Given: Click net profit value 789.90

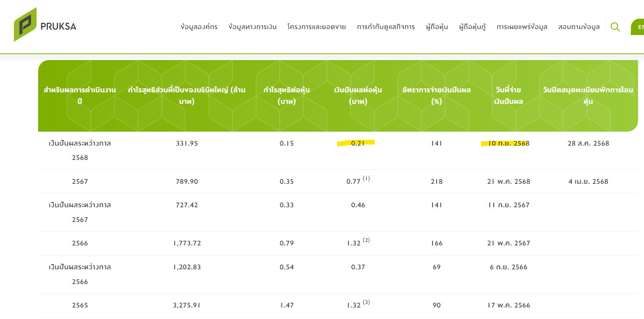Looking at the screenshot, I should click(x=187, y=181).
